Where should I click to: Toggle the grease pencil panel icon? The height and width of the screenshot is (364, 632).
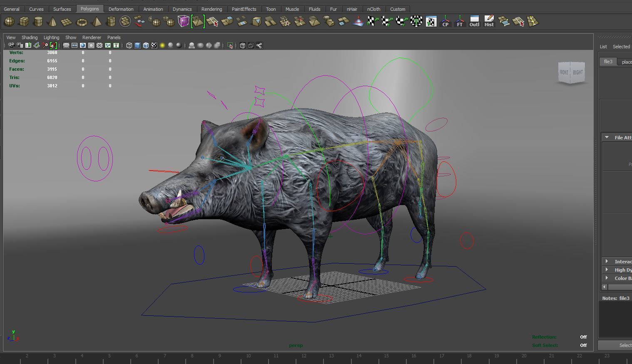53,45
